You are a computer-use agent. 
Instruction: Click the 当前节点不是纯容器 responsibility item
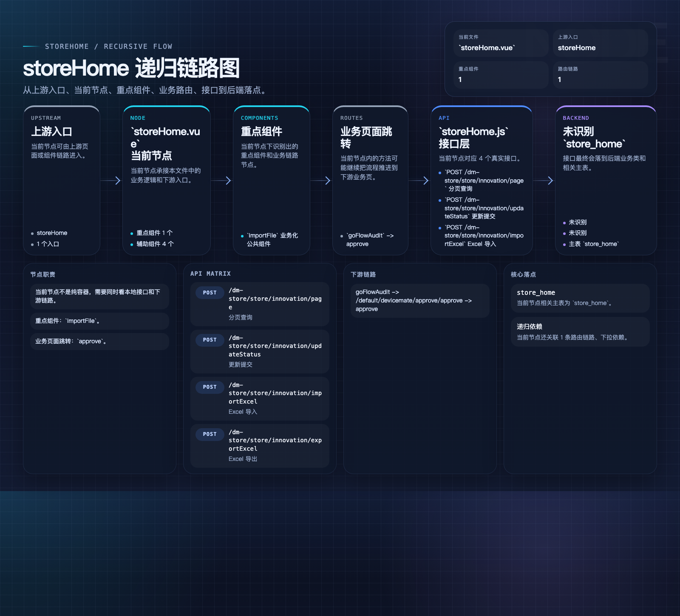99,296
